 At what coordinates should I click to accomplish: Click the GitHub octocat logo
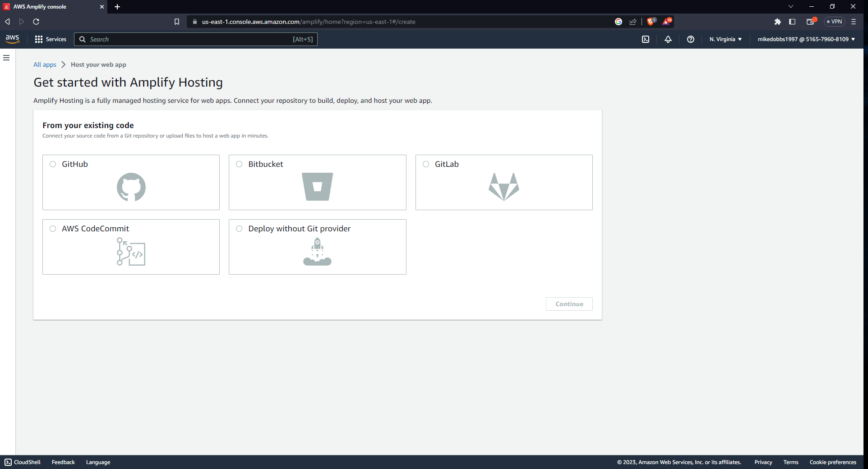point(131,187)
